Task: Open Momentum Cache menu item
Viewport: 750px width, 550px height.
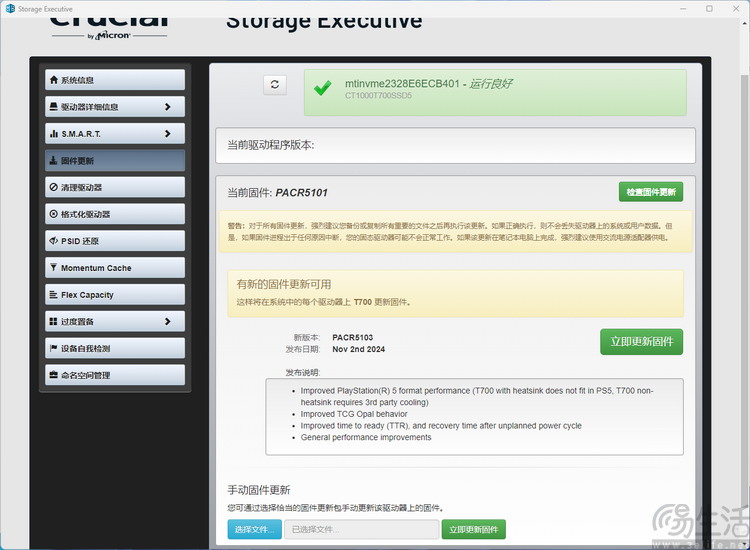Action: [x=115, y=267]
